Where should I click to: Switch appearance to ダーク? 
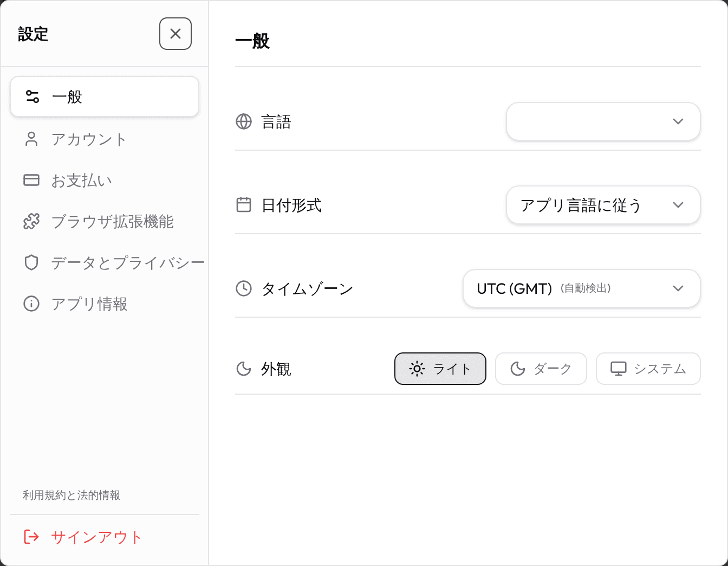(541, 369)
